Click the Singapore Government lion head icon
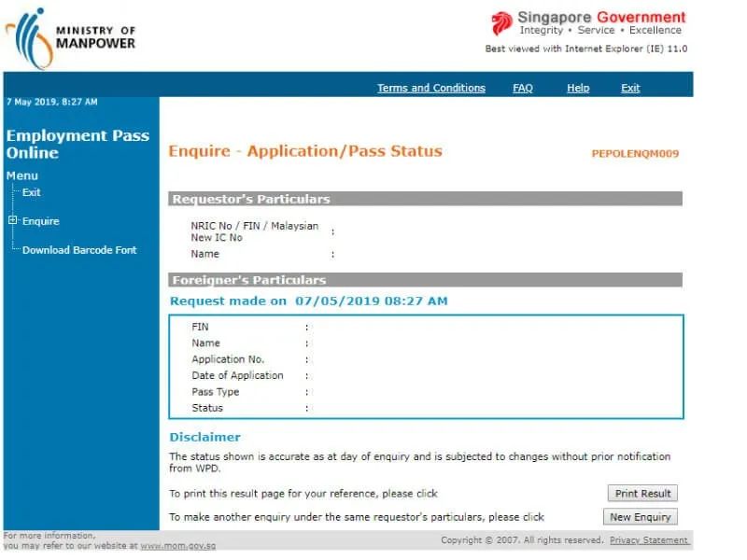Screen dimensions: 747x560 [x=501, y=22]
